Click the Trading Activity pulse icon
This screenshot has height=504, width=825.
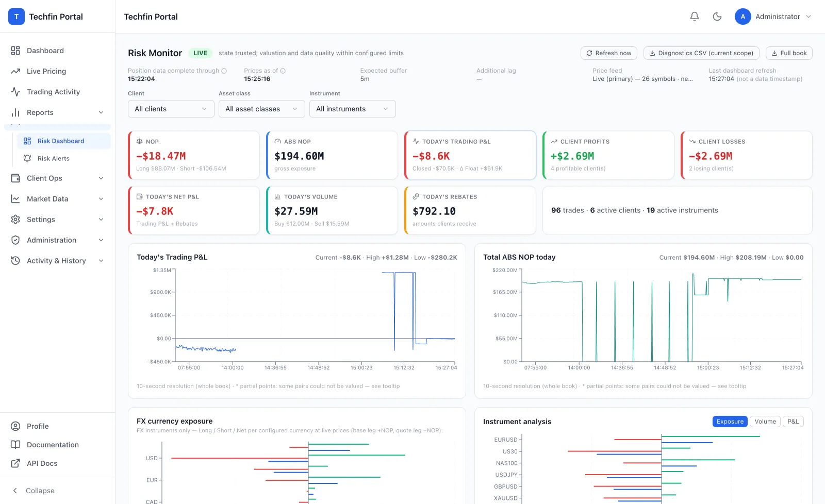[x=15, y=92]
